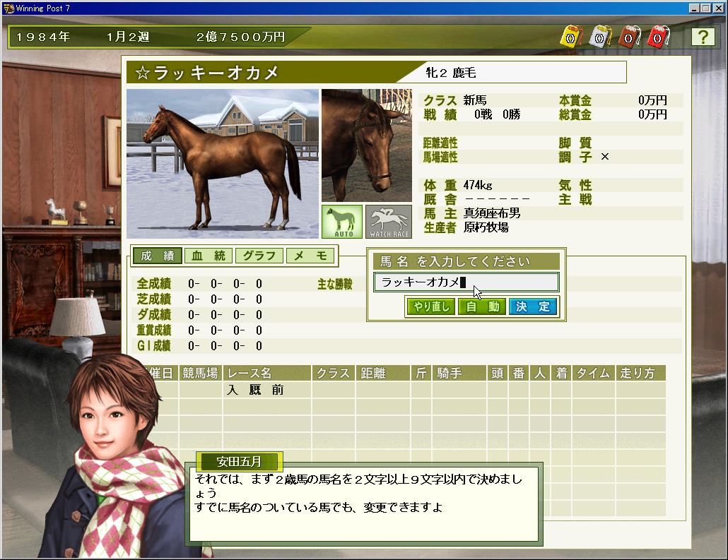Viewport: 728px width, 560px height.
Task: Open the グラフ tab
Action: tap(259, 256)
